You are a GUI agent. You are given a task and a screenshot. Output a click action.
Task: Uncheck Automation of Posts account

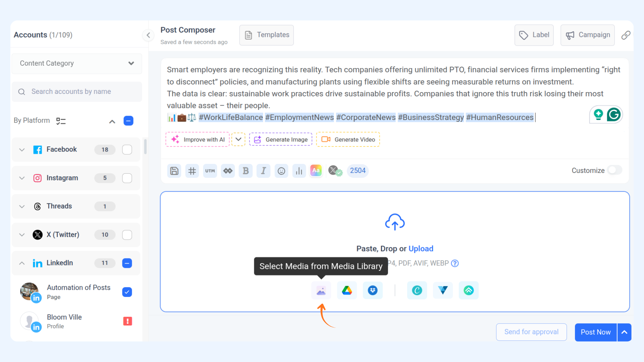click(127, 292)
